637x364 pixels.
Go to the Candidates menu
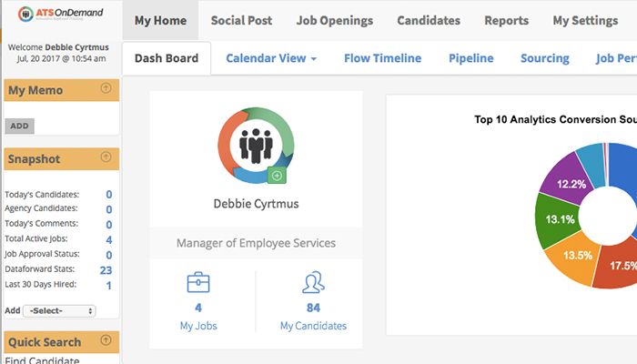point(429,20)
